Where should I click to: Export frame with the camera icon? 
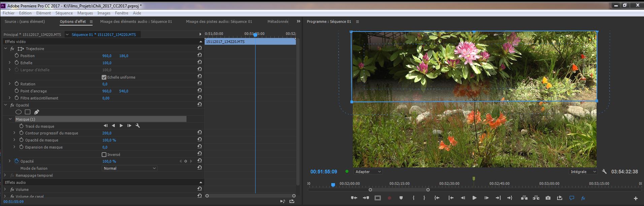click(548, 198)
